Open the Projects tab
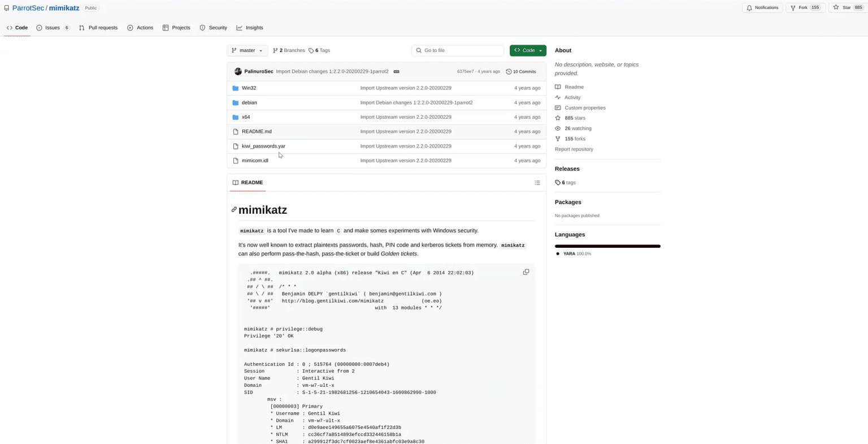 point(176,27)
